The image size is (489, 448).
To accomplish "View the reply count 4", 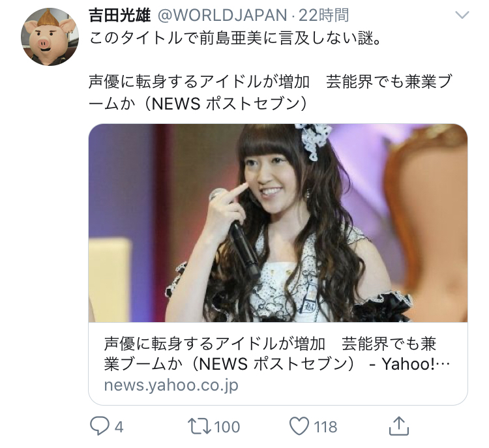I will pyautogui.click(x=119, y=426).
